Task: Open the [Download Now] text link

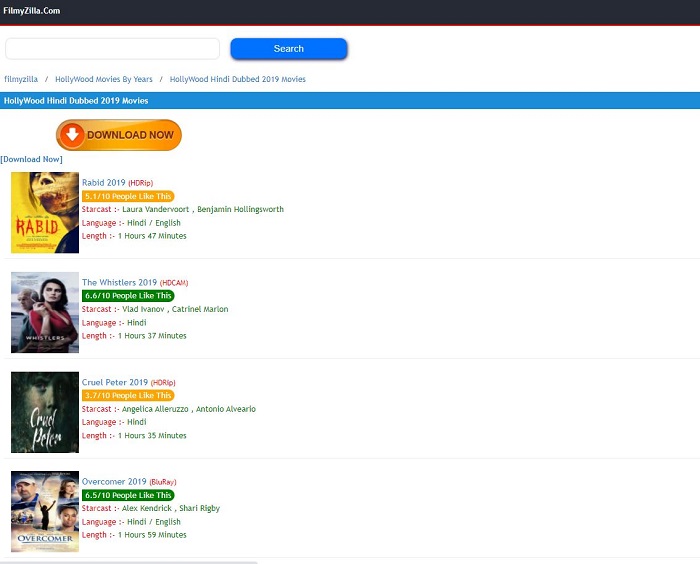Action: click(31, 159)
